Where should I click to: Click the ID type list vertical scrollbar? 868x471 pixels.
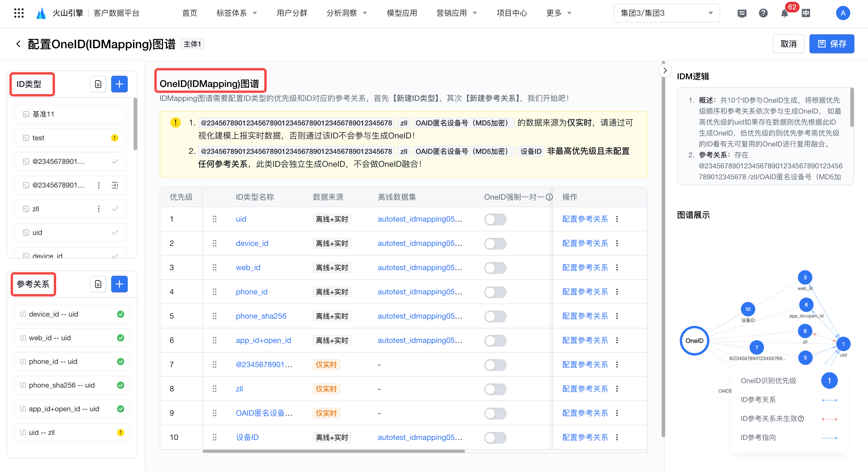[x=135, y=124]
